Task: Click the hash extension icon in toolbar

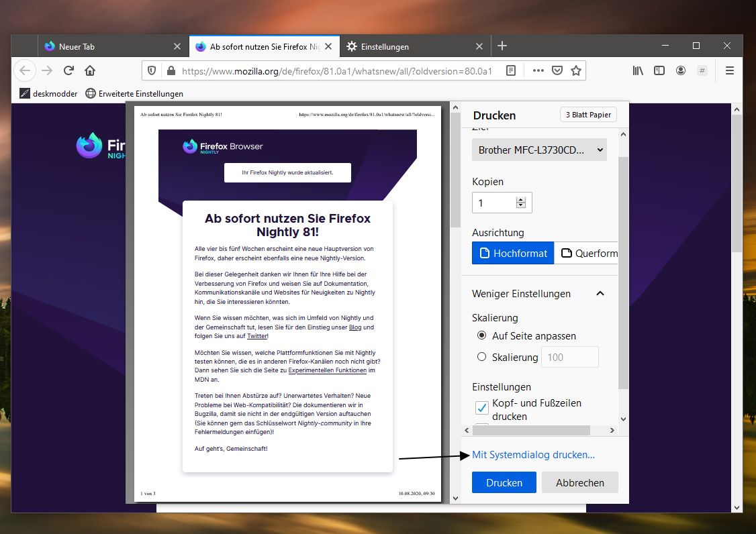Action: (702, 71)
